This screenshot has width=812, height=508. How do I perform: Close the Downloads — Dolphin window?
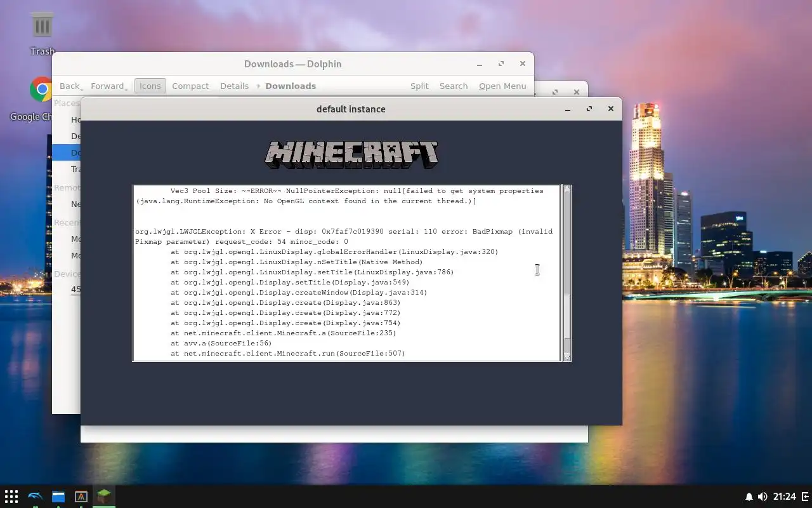click(x=523, y=63)
